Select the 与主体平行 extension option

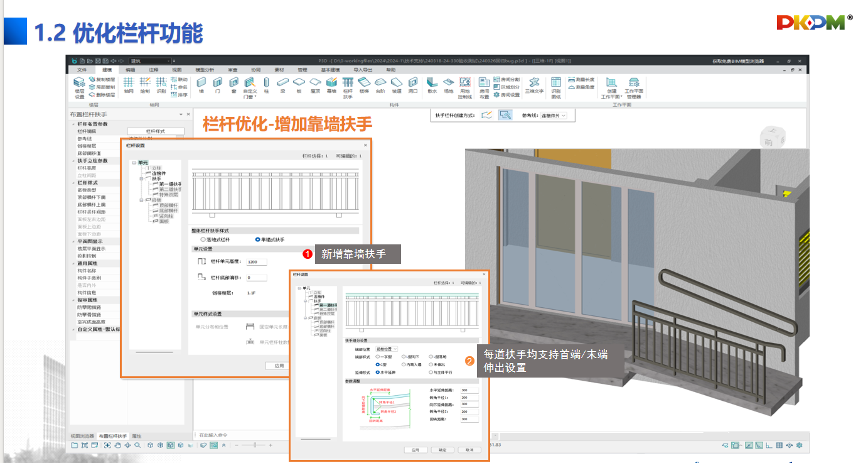tap(431, 372)
